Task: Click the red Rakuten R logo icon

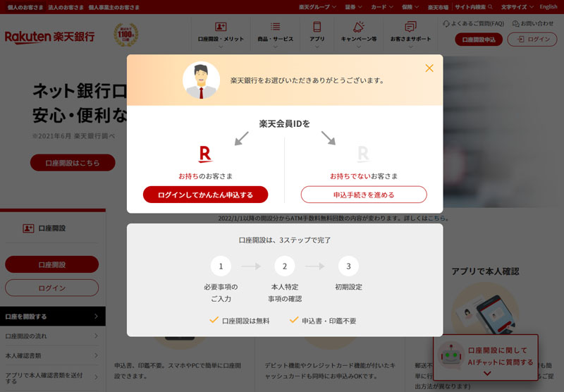Action: coord(205,154)
